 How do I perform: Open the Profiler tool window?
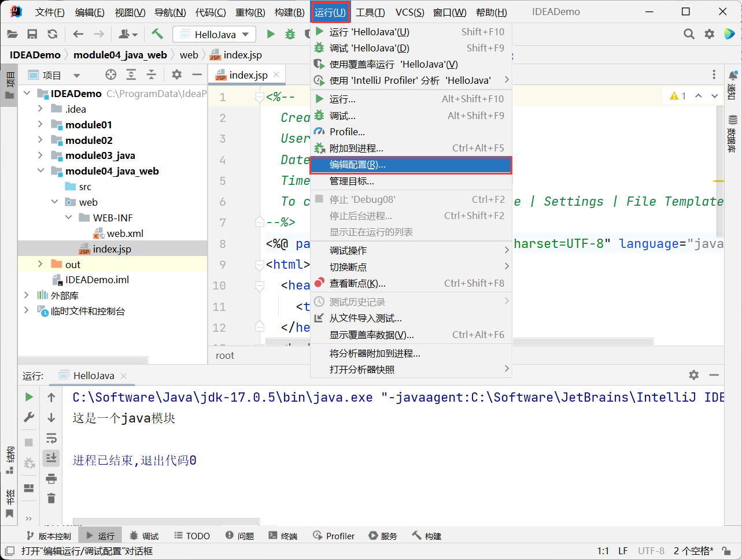pos(334,536)
